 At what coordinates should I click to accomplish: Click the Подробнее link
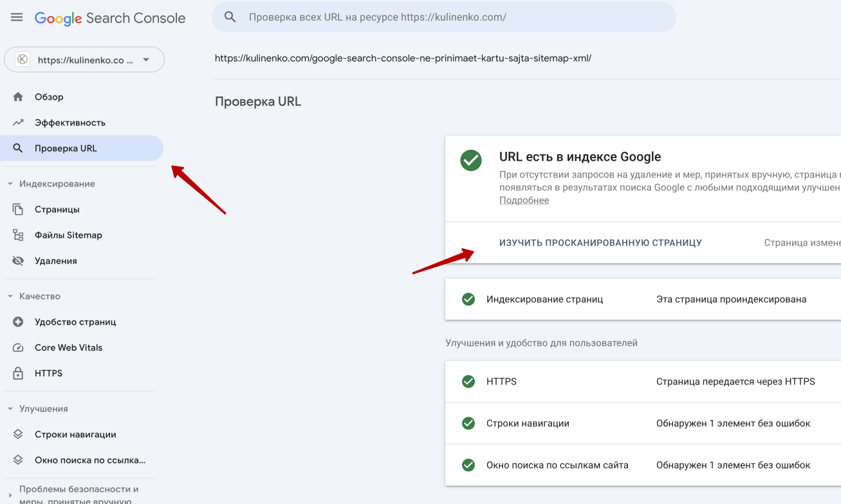click(523, 200)
